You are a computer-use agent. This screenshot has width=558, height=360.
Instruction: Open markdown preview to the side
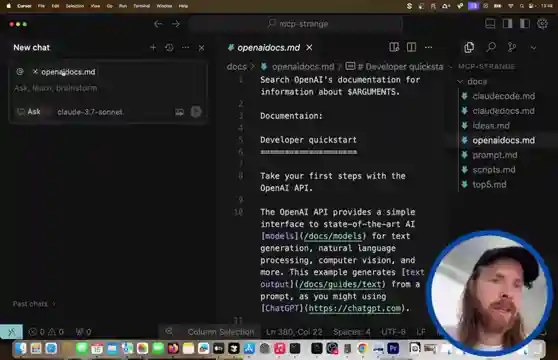click(x=394, y=47)
